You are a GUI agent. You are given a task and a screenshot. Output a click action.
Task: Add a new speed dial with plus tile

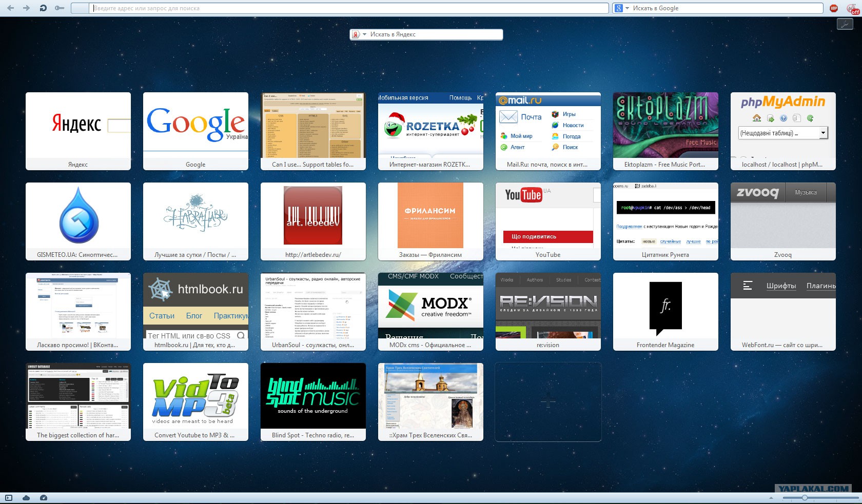[548, 402]
